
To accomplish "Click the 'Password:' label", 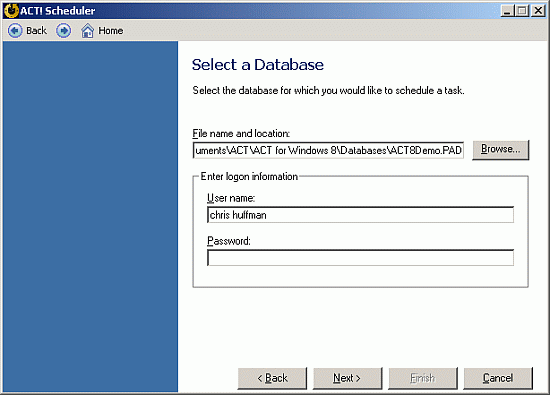I will (x=229, y=241).
